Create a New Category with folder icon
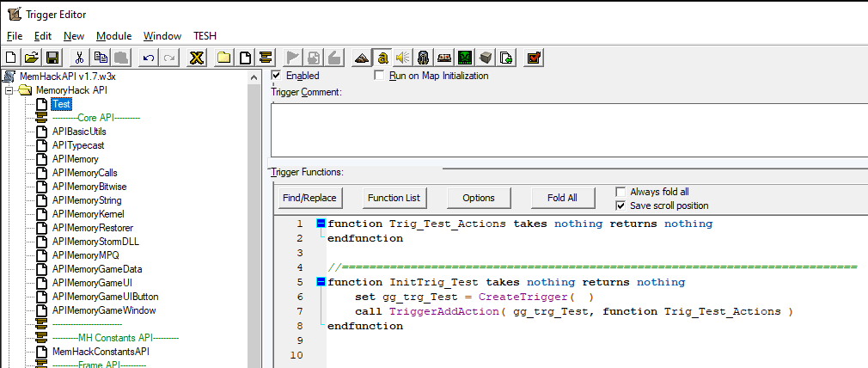This screenshot has width=868, height=368. pos(223,58)
